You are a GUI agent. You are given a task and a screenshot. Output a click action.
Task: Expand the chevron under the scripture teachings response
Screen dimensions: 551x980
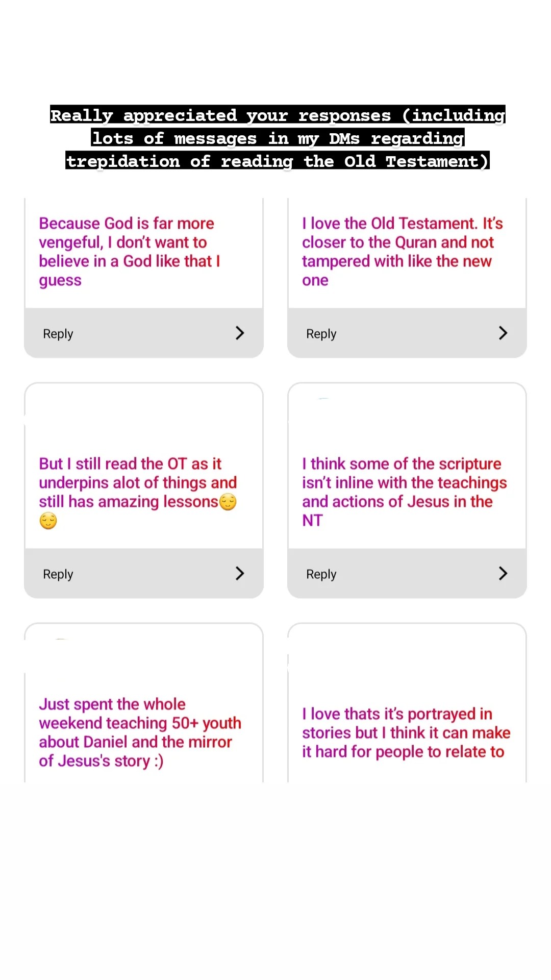click(x=503, y=574)
